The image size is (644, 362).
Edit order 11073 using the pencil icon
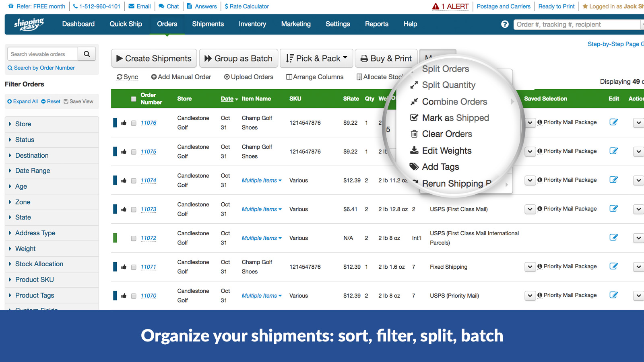coord(614,209)
